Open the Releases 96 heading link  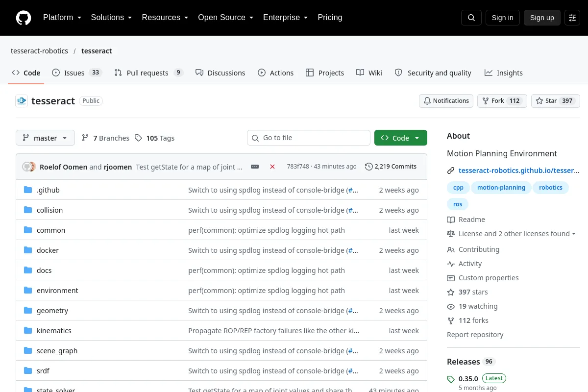coord(471,362)
